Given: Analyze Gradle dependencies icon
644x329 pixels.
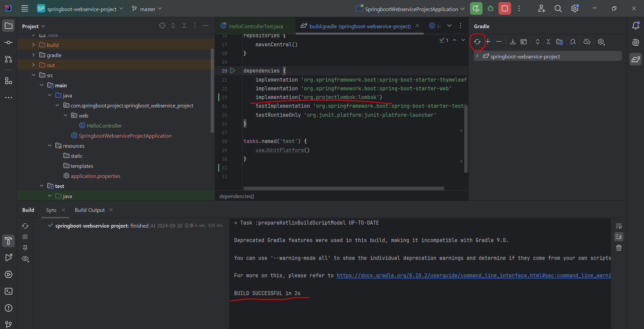Looking at the screenshot, I should tap(573, 42).
